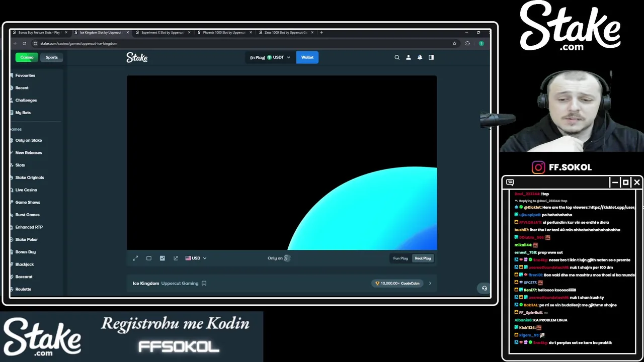Image resolution: width=644 pixels, height=362 pixels.
Task: Open Slots category in sidebar
Action: [20, 165]
